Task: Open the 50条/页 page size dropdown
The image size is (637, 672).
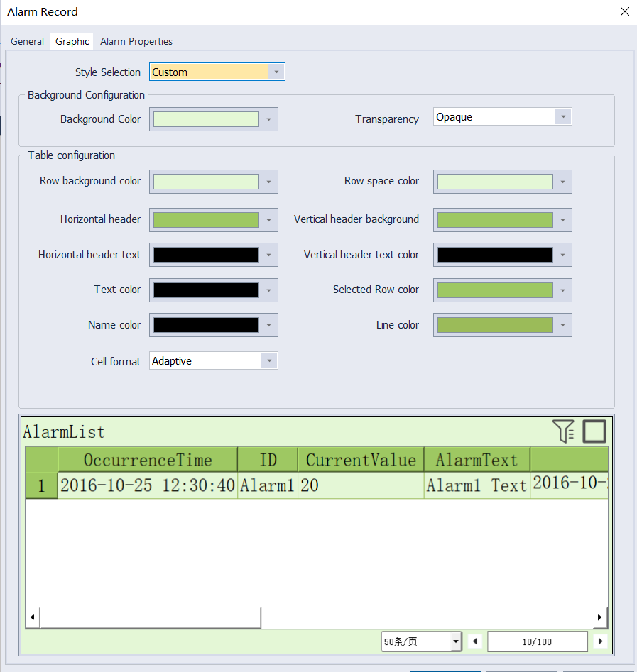Action: [421, 641]
